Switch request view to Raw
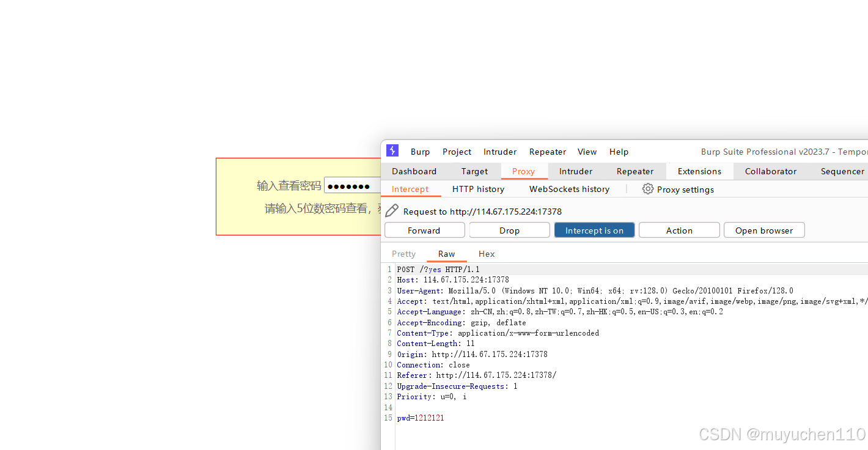868x450 pixels. coord(447,254)
